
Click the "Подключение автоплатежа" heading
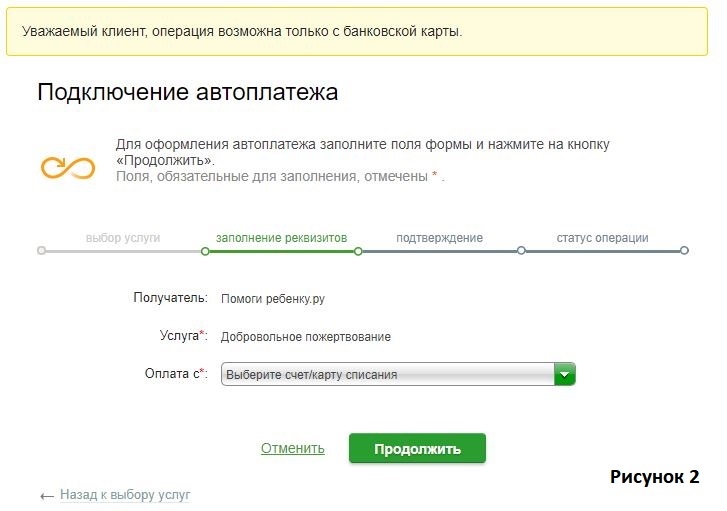point(187,93)
